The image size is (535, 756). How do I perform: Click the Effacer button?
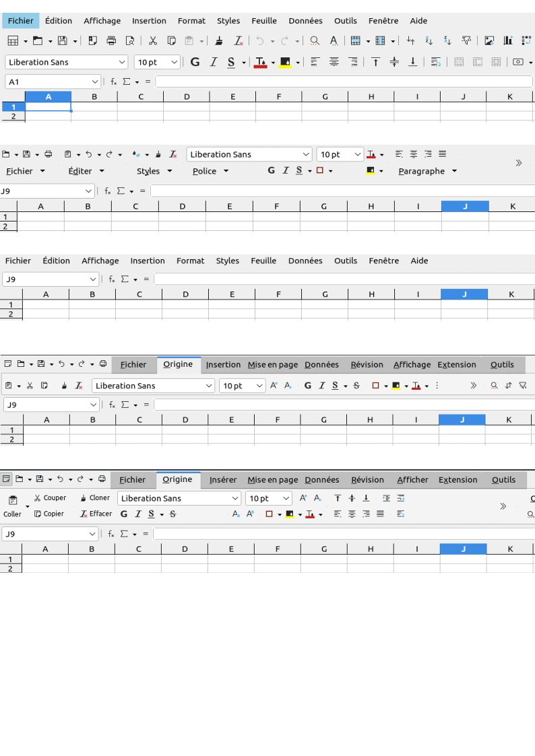coord(96,514)
